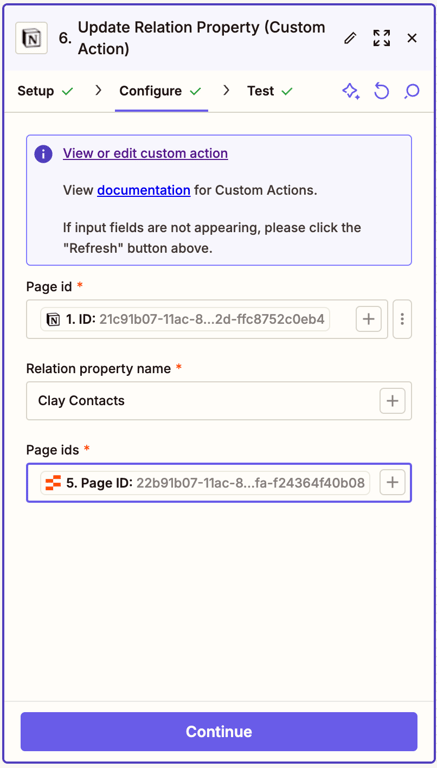Image resolution: width=437 pixels, height=768 pixels.
Task: Click the refresh fields icon
Action: point(381,92)
